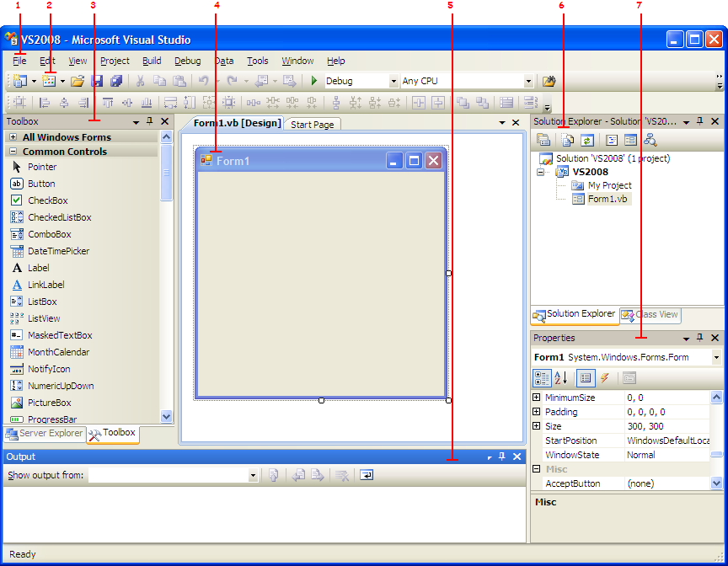Screen dimensions: 728x566
Task: Click the Undo icon on the toolbar
Action: point(204,81)
